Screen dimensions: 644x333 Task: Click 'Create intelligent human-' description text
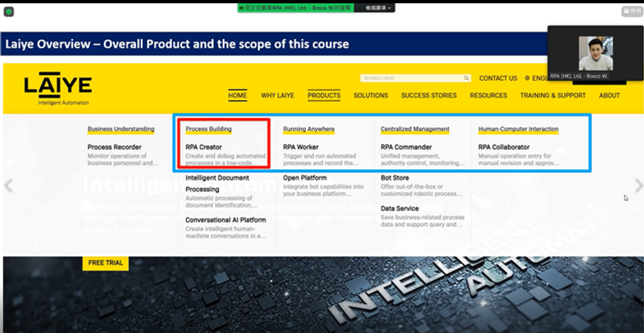pos(220,229)
